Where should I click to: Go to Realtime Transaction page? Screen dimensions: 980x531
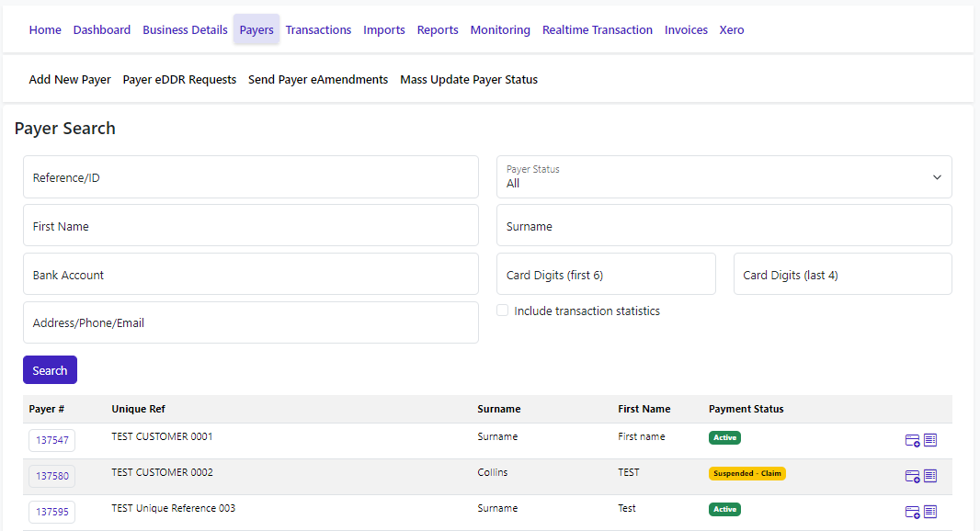click(x=598, y=29)
